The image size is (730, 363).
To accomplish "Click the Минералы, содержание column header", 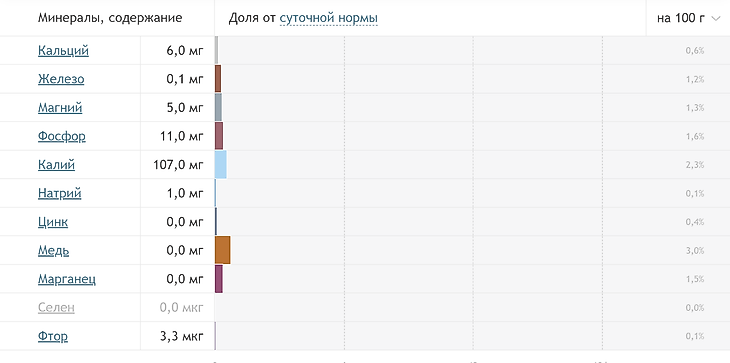I will pyautogui.click(x=110, y=18).
